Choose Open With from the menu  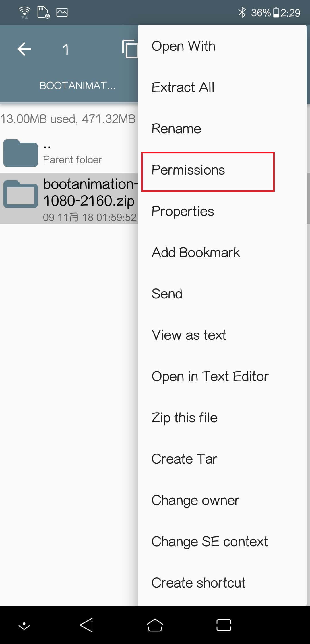coord(222,46)
